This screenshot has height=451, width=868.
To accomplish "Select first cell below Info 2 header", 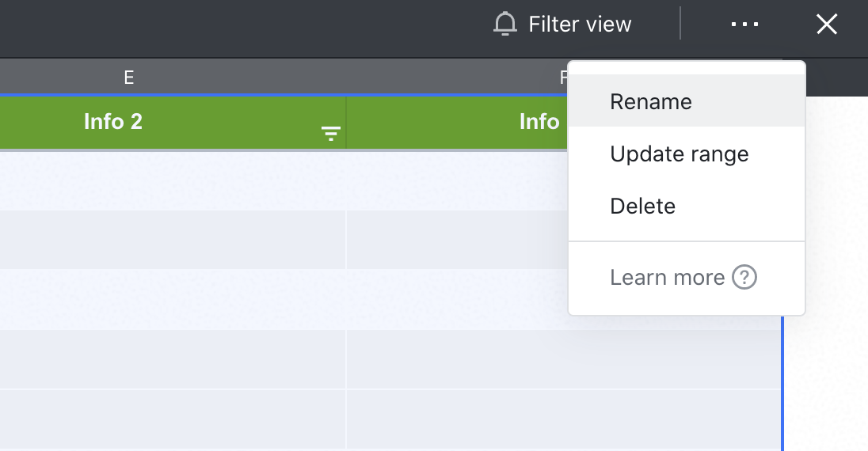I will [x=173, y=180].
